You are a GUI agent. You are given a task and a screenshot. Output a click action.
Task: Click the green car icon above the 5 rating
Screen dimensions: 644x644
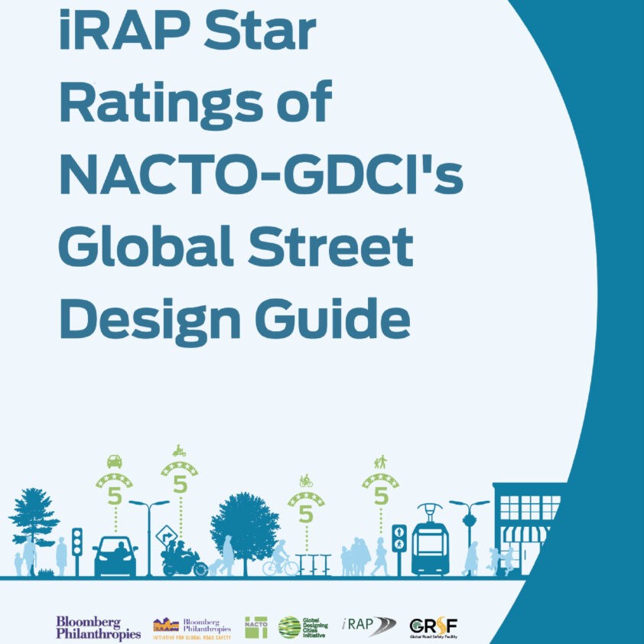(115, 462)
